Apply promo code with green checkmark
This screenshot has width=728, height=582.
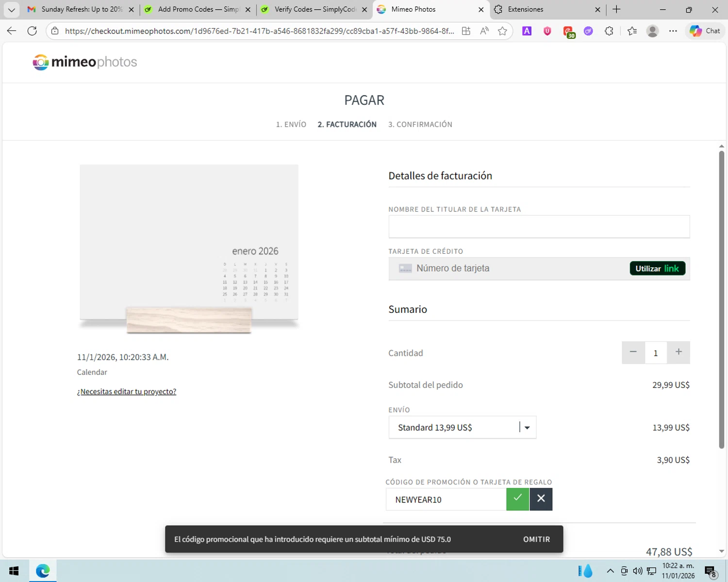518,499
